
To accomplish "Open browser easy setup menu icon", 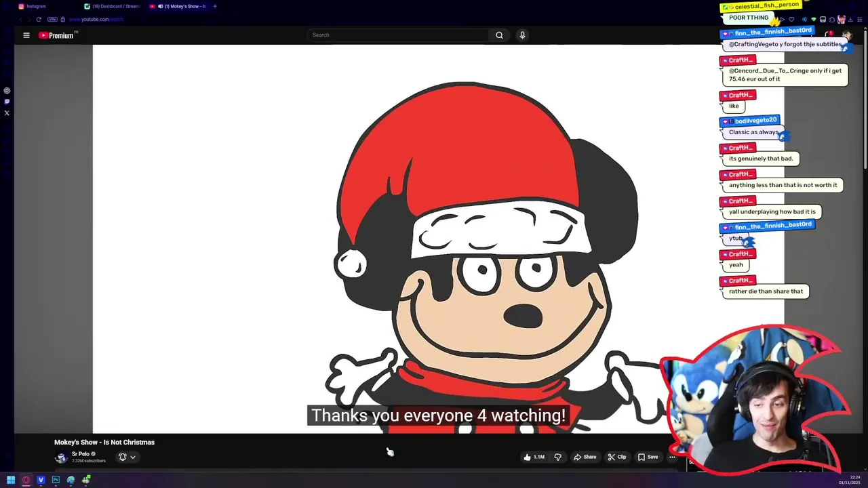I will 859,19.
